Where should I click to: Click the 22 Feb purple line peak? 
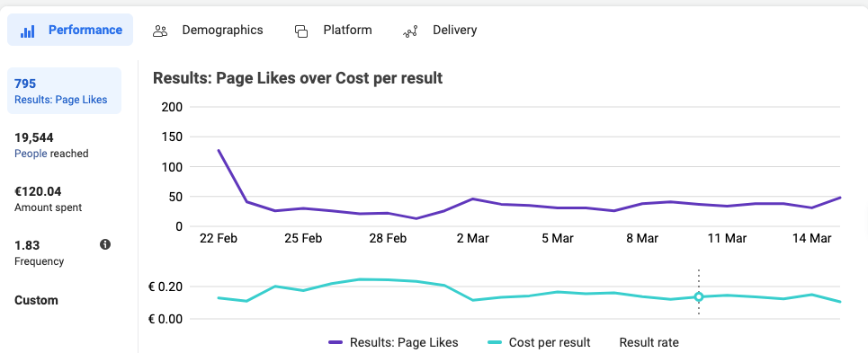[219, 150]
